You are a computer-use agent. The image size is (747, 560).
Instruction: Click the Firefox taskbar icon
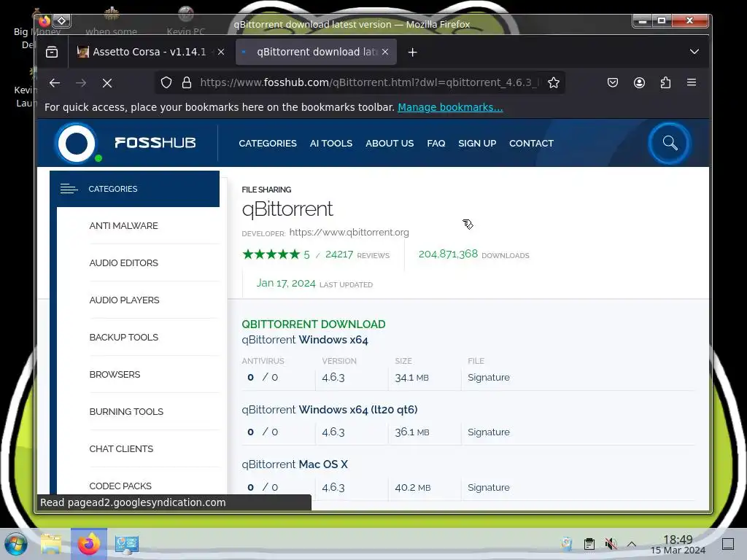point(89,544)
